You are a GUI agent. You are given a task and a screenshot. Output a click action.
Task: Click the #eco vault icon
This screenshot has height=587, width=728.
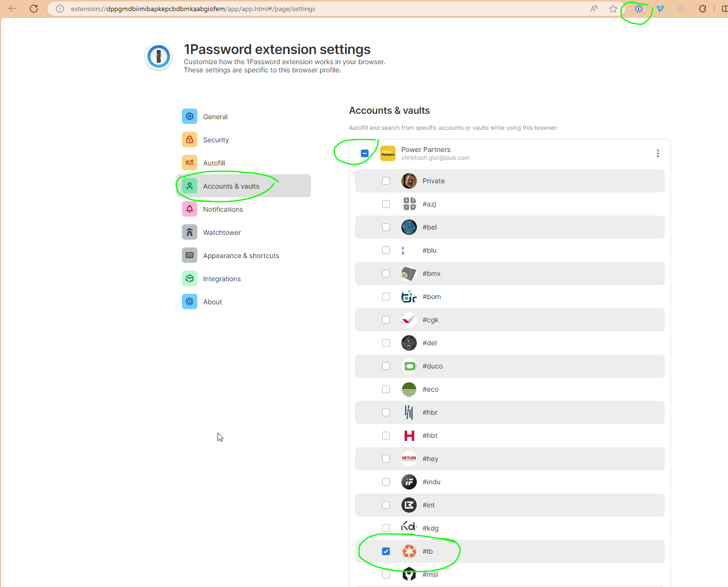pos(409,389)
